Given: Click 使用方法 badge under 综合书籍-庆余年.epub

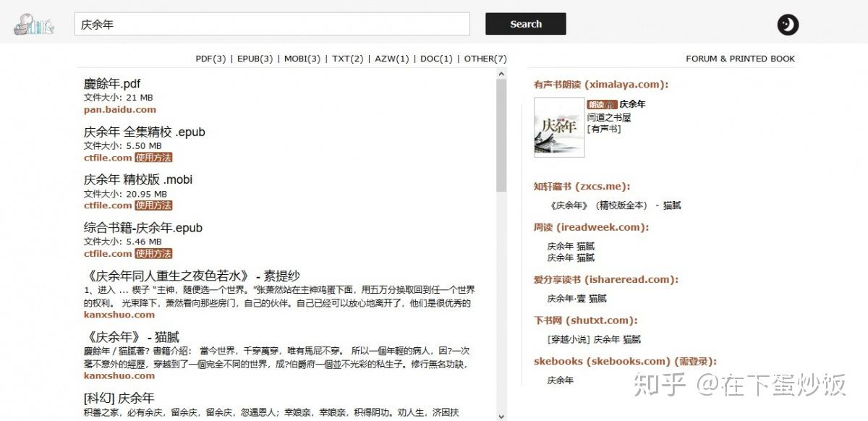Looking at the screenshot, I should (153, 253).
